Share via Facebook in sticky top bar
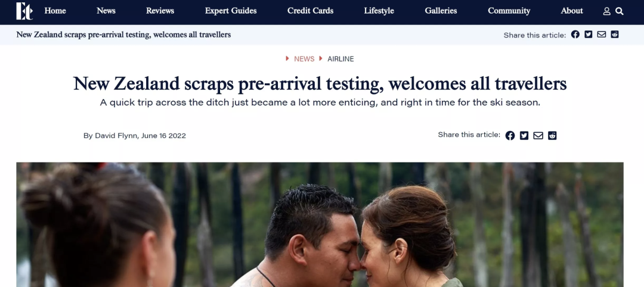644x287 pixels. tap(575, 35)
